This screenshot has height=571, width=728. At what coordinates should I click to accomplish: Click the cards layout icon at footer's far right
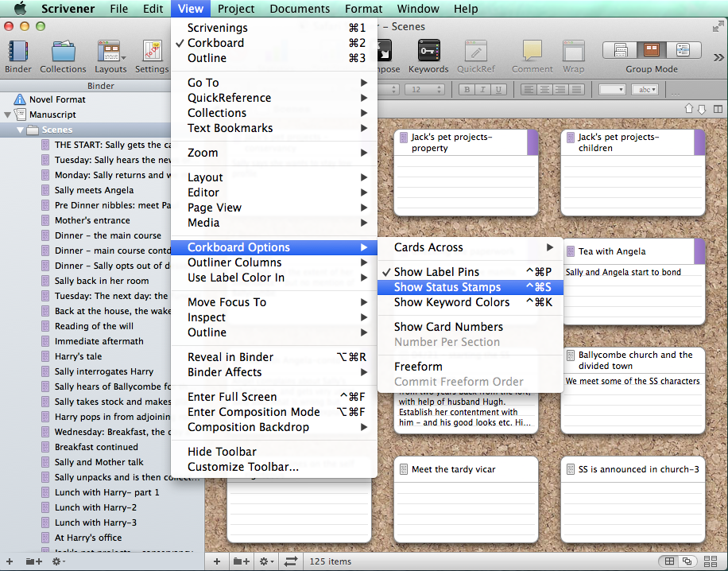(x=711, y=561)
